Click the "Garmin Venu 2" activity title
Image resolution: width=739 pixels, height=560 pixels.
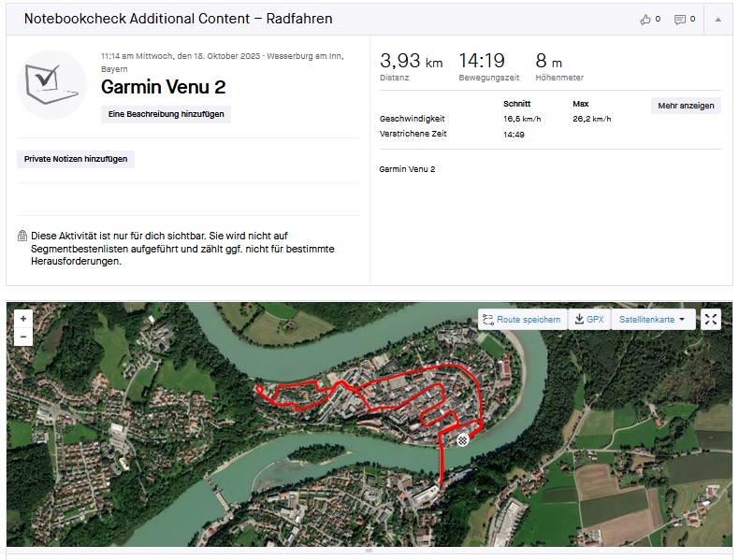163,87
